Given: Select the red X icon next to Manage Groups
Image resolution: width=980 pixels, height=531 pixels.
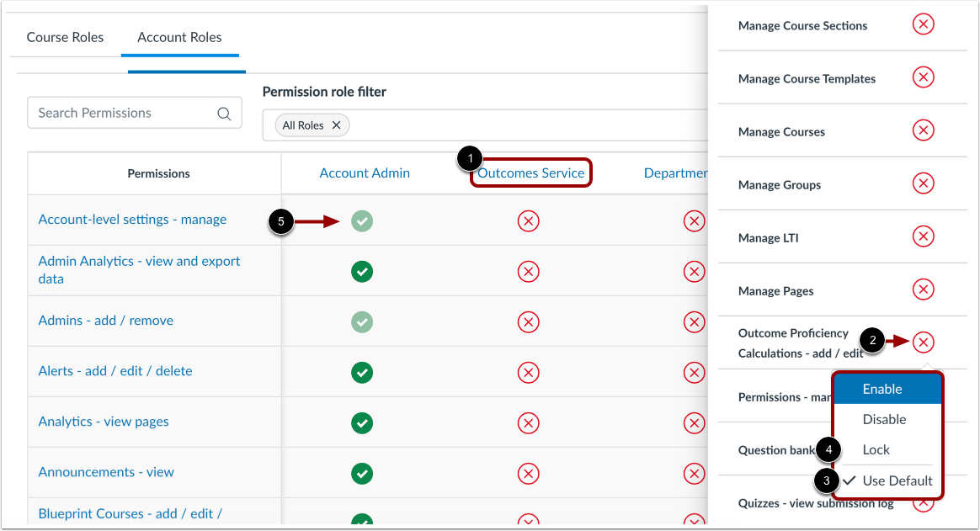Looking at the screenshot, I should point(923,183).
